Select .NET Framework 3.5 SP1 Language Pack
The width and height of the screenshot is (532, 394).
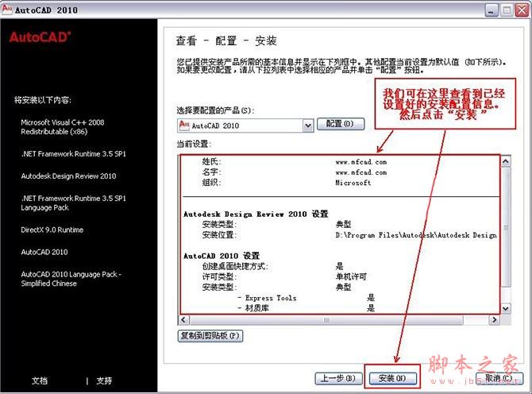[x=73, y=203]
